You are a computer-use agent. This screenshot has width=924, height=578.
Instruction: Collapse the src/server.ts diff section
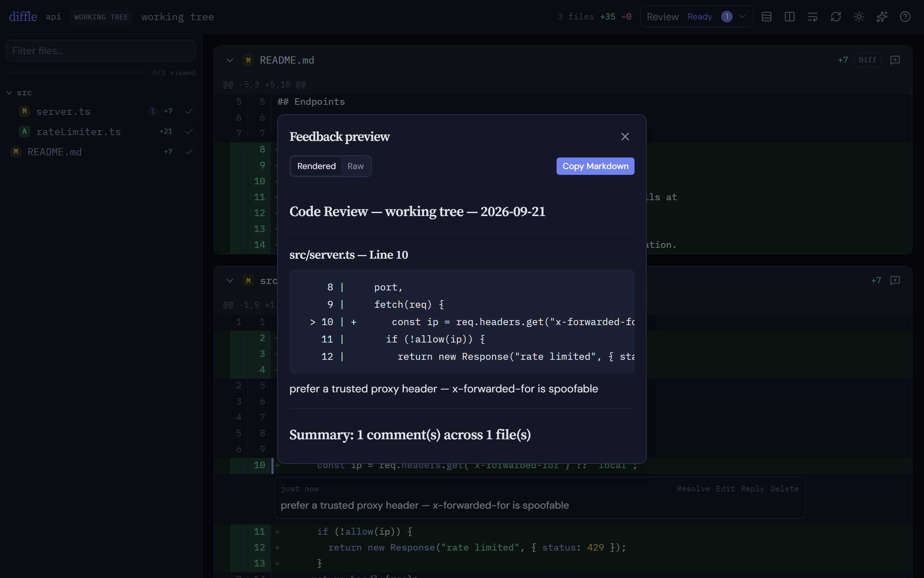point(230,281)
